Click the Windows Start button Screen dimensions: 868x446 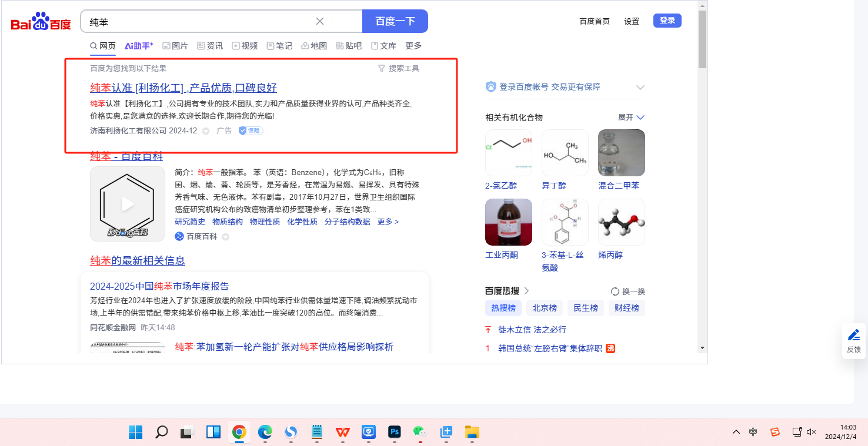[x=135, y=432]
